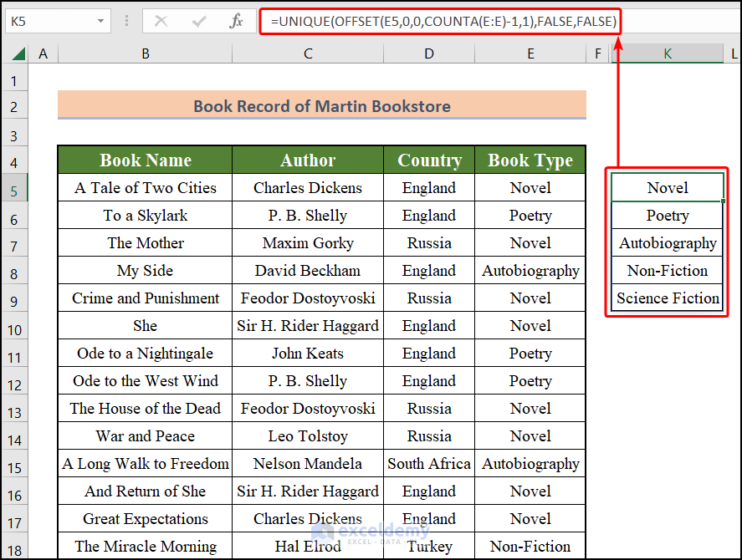Click the Book Type header cell
Screen dimensions: 742x560
point(530,160)
